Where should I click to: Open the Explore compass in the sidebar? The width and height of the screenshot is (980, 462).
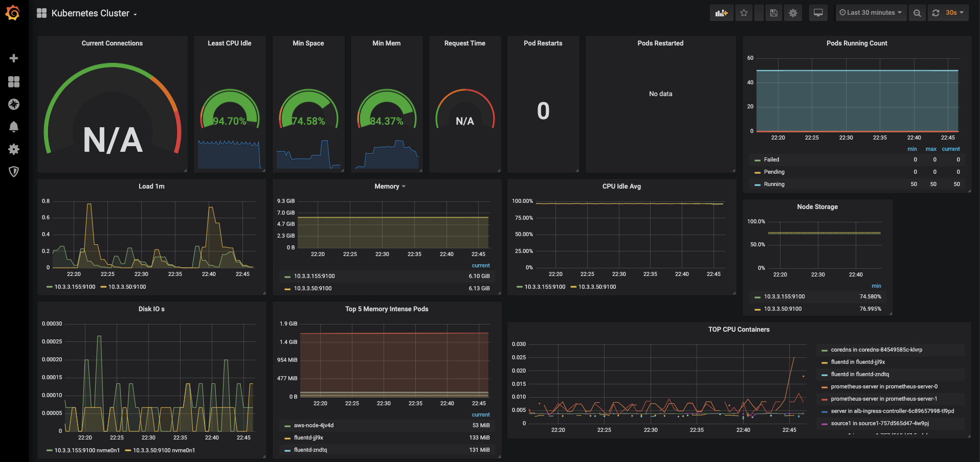click(x=14, y=104)
